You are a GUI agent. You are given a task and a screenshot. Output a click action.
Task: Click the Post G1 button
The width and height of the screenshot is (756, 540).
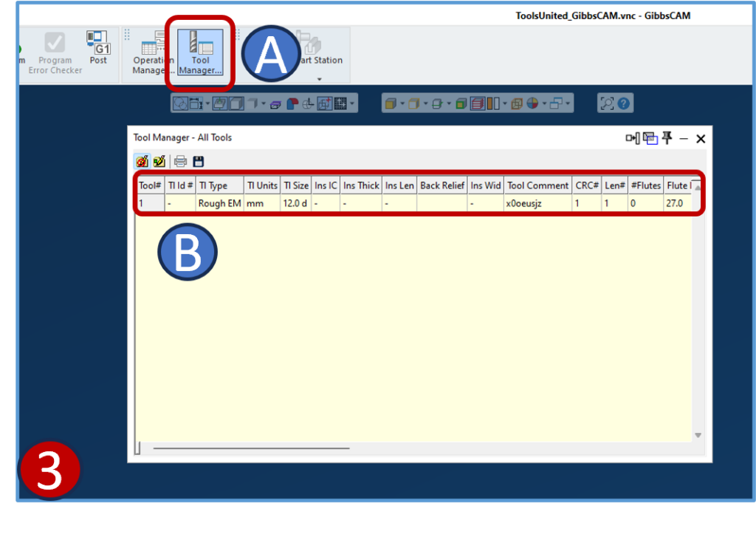tap(98, 49)
